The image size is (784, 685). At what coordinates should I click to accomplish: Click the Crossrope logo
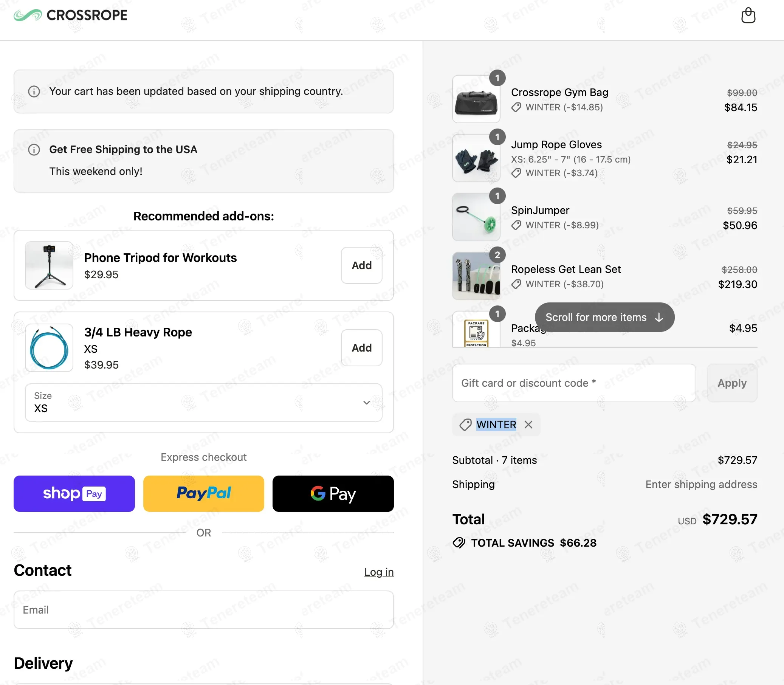(70, 15)
